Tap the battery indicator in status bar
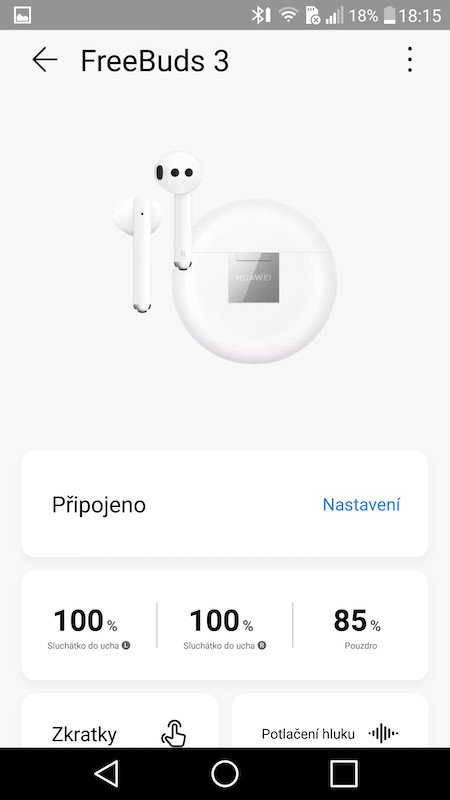Screen dimensions: 450x800 [x=390, y=15]
